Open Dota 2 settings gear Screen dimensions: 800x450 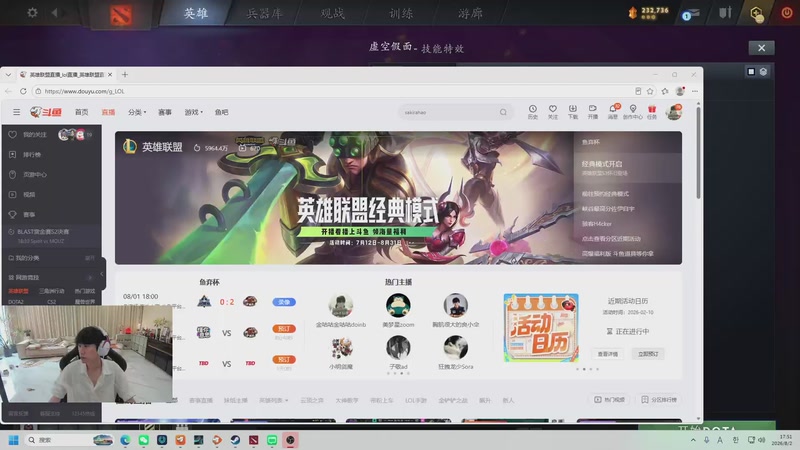(32, 12)
